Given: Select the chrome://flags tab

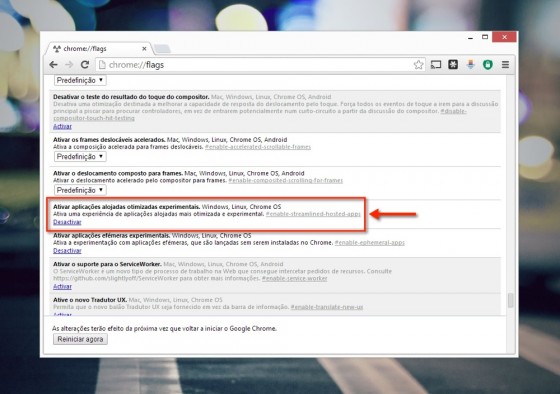Looking at the screenshot, I should coord(99,49).
